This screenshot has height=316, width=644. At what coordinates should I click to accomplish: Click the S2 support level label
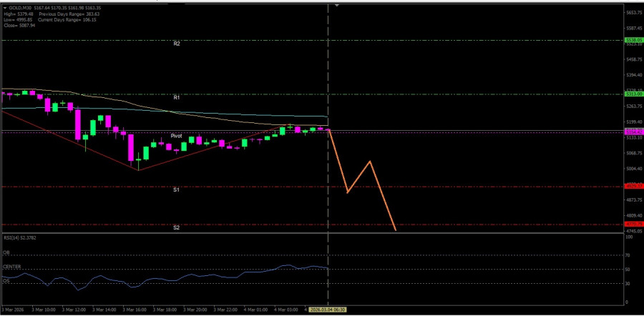(x=176, y=227)
